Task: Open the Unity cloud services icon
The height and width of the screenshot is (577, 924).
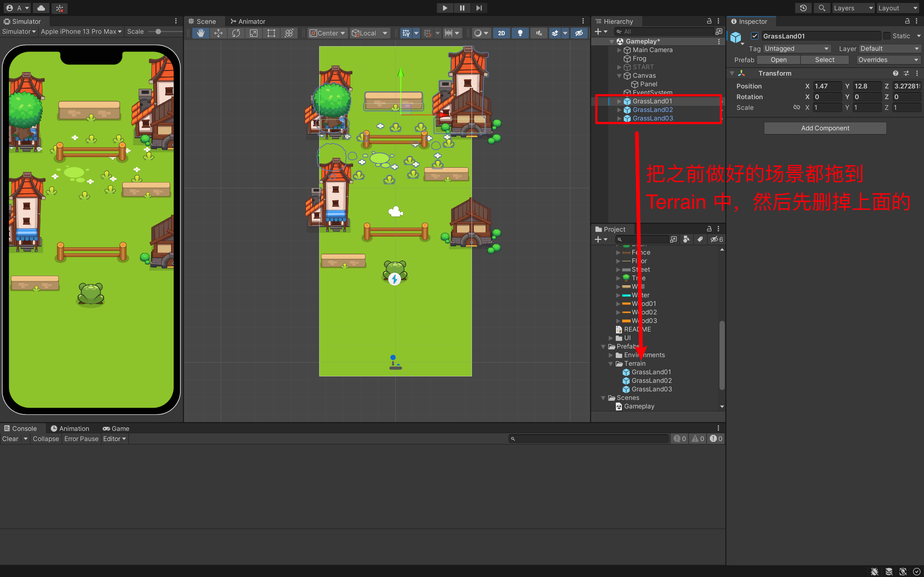Action: click(41, 8)
